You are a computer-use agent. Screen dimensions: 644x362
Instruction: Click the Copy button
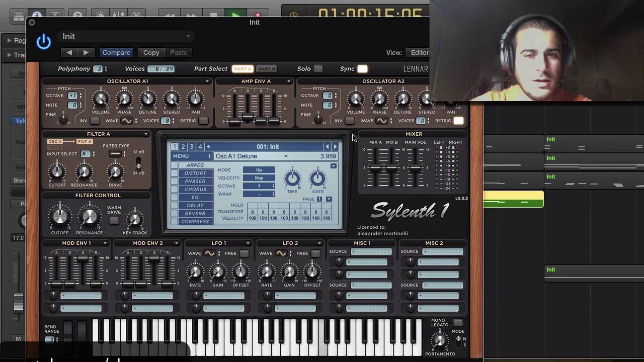pyautogui.click(x=151, y=52)
